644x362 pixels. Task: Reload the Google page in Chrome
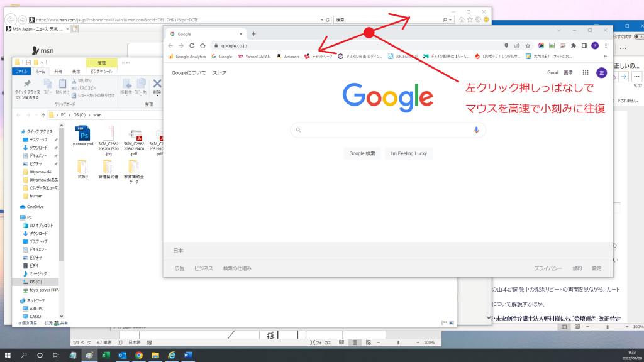click(192, 45)
